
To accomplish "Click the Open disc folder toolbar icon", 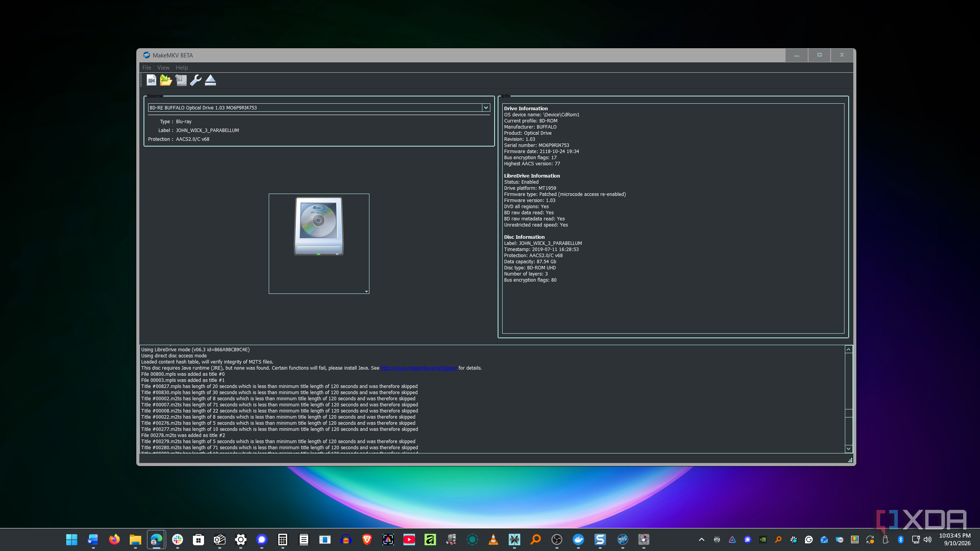I will click(x=166, y=80).
